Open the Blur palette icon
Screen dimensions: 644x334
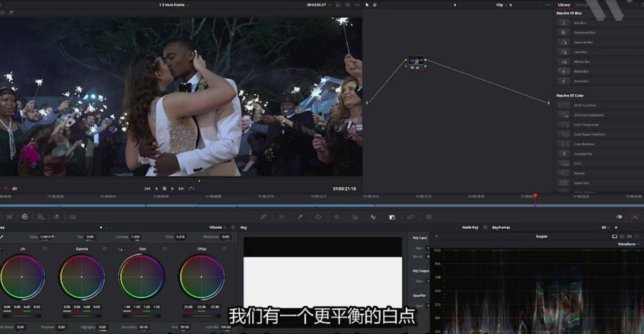point(373,217)
